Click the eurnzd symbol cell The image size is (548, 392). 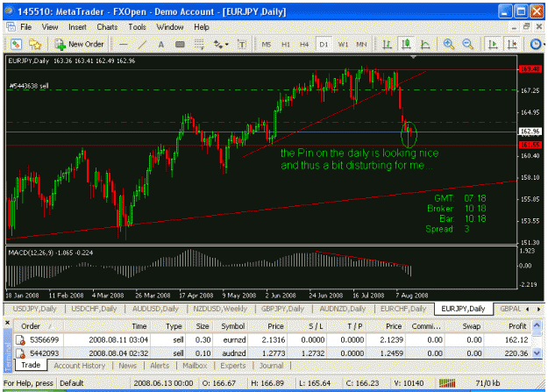pyautogui.click(x=232, y=340)
